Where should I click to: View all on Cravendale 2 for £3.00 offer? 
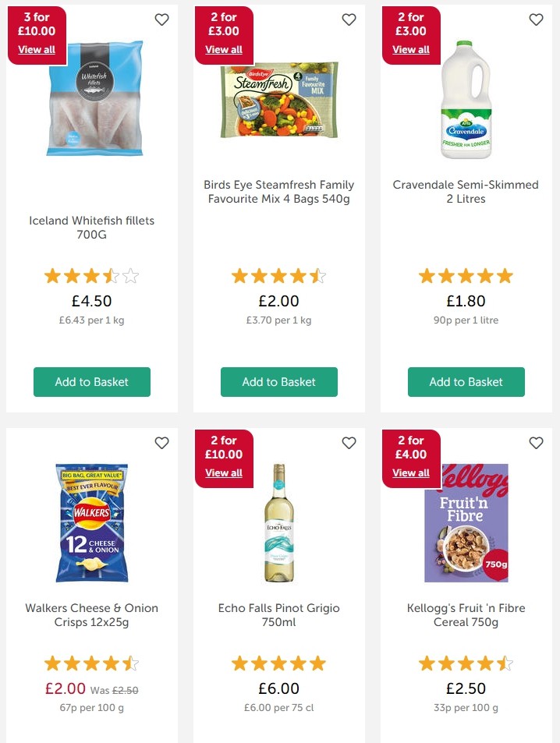pos(411,50)
